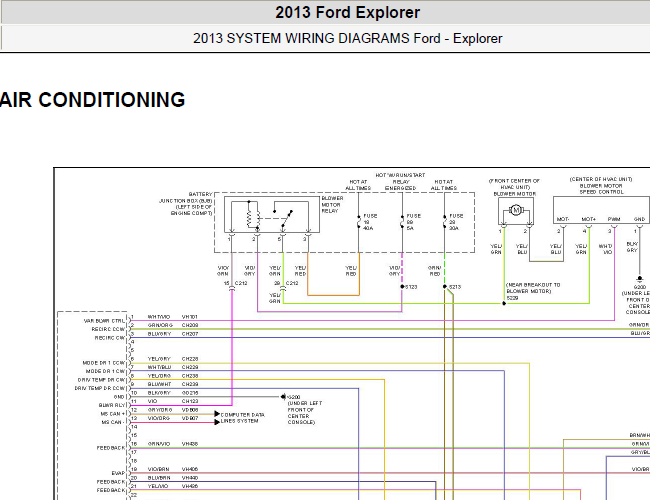Click the "RECIRC CCW" pin label
Viewport: 650px width, 500px height.
click(x=108, y=329)
